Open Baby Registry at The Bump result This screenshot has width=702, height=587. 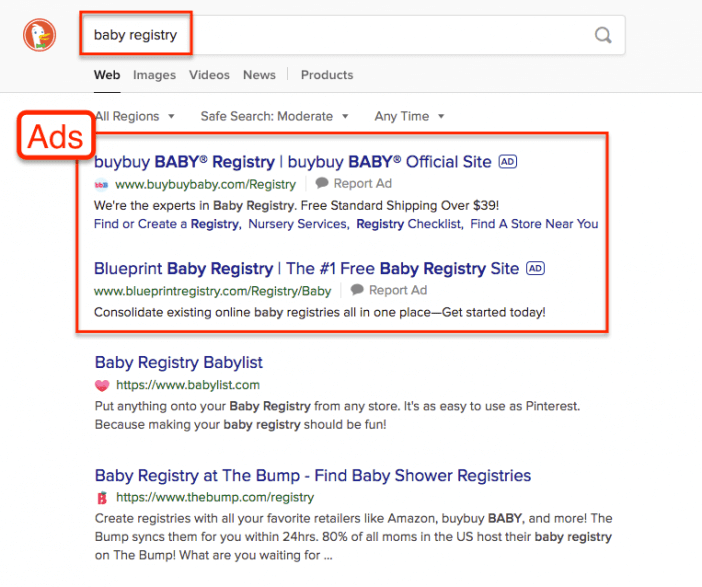pyautogui.click(x=313, y=475)
